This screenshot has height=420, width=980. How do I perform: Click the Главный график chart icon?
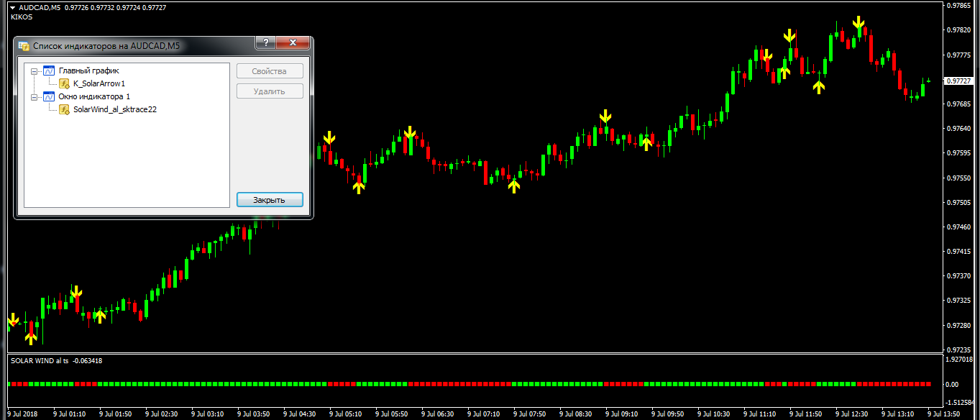click(49, 71)
